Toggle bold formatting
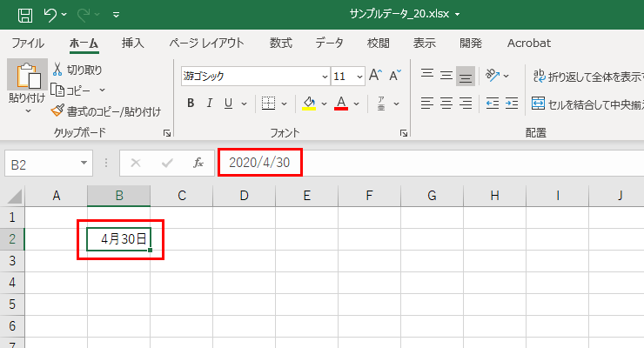The height and width of the screenshot is (348, 644). click(x=191, y=103)
